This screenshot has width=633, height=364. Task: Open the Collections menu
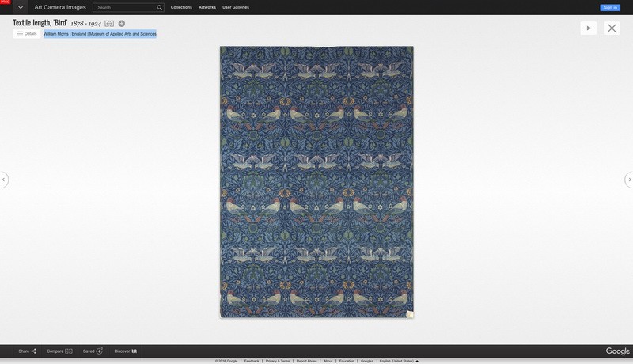(x=181, y=7)
